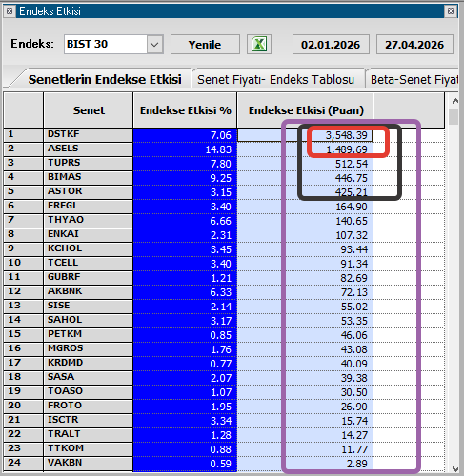464x476 pixels.
Task: Click the scrollbar up arrow
Action: (454, 101)
